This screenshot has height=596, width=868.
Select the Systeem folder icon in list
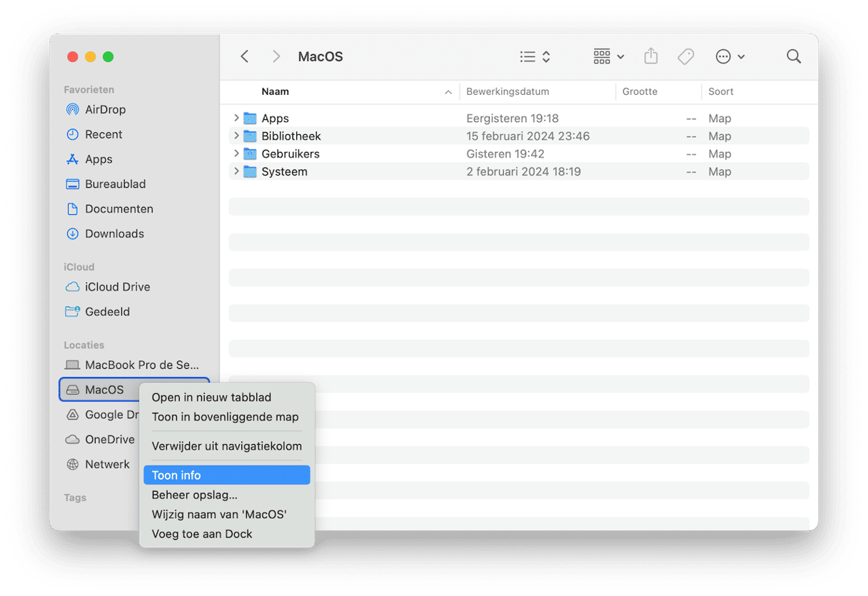click(x=250, y=171)
